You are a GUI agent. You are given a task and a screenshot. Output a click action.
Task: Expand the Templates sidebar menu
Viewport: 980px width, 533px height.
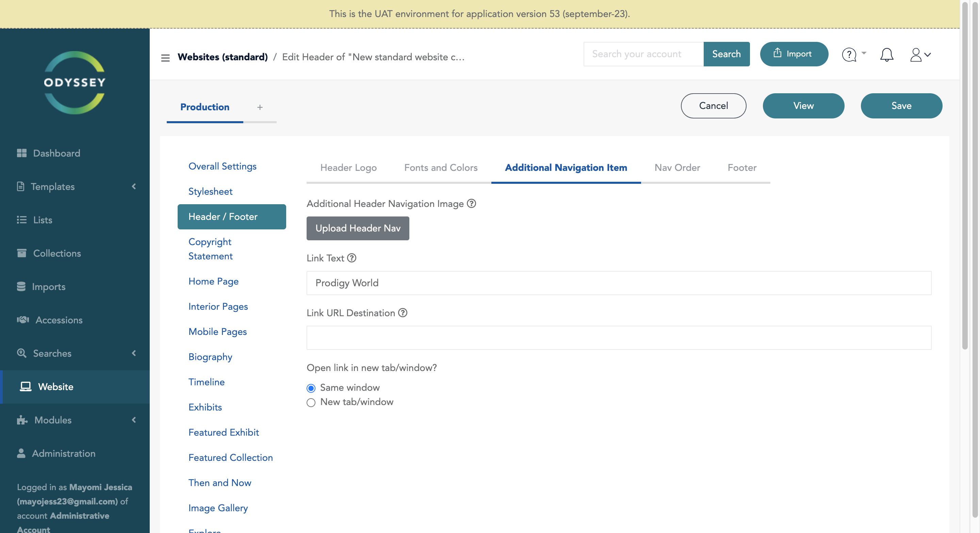point(52,187)
